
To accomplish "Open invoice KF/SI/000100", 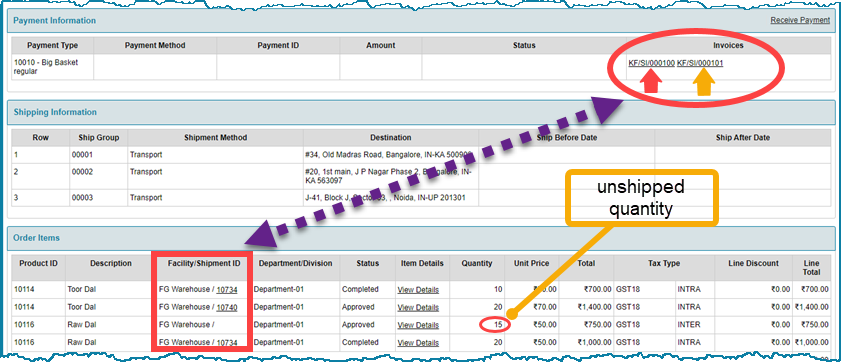I will (x=651, y=63).
